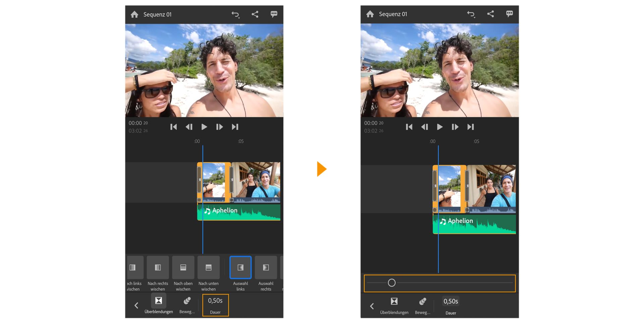Select the Aphelion audio clip in left screen
The image size is (644, 323).
[x=239, y=212]
